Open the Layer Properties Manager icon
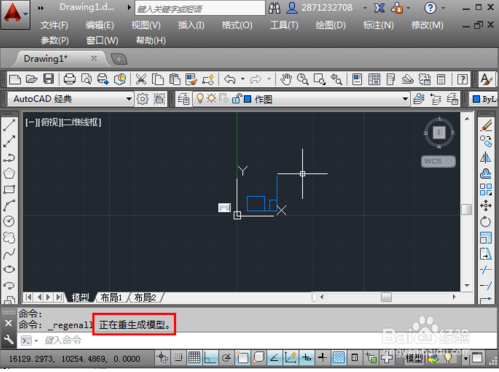Viewport: 499px width, 372px height. pyautogui.click(x=183, y=99)
